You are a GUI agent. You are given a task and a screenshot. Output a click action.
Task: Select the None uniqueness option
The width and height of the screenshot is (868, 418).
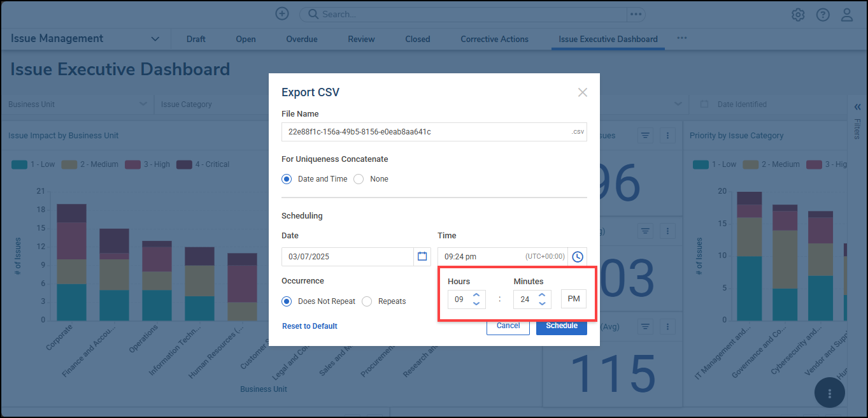[359, 179]
